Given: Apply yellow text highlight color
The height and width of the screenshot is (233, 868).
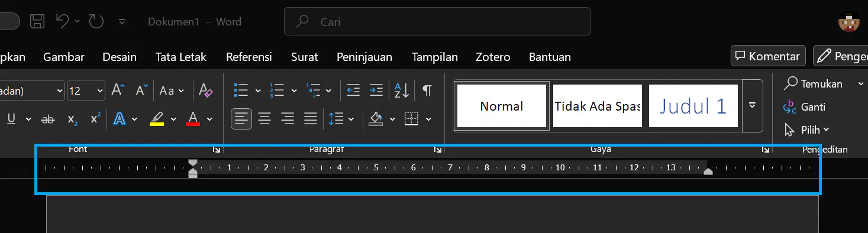Looking at the screenshot, I should click(157, 119).
